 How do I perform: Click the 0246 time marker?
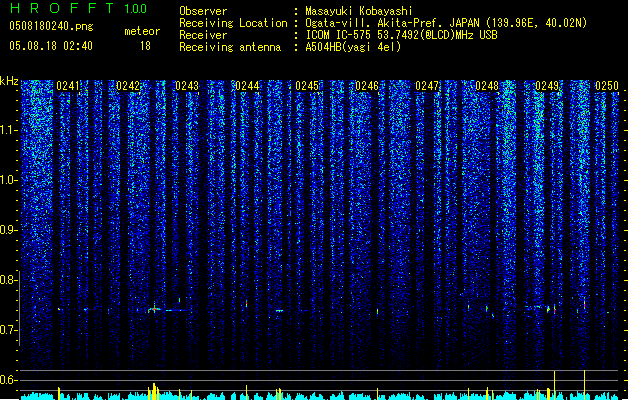point(367,86)
